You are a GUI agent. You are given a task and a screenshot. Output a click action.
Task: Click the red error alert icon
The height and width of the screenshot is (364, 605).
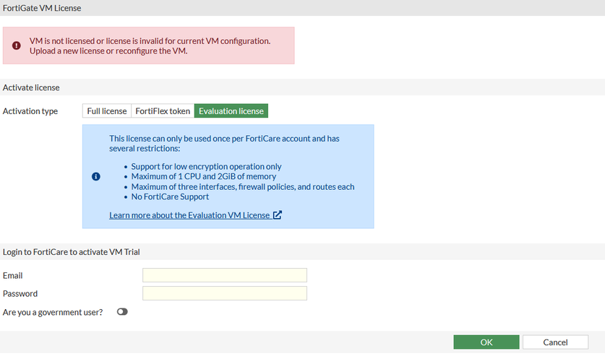tap(16, 45)
